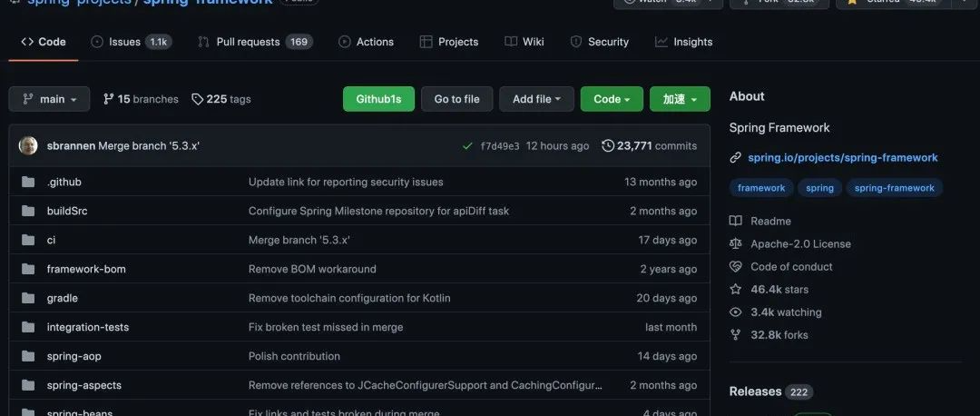Image resolution: width=980 pixels, height=416 pixels.
Task: Open the spring.io/projects/spring-framework link
Action: pyautogui.click(x=842, y=158)
